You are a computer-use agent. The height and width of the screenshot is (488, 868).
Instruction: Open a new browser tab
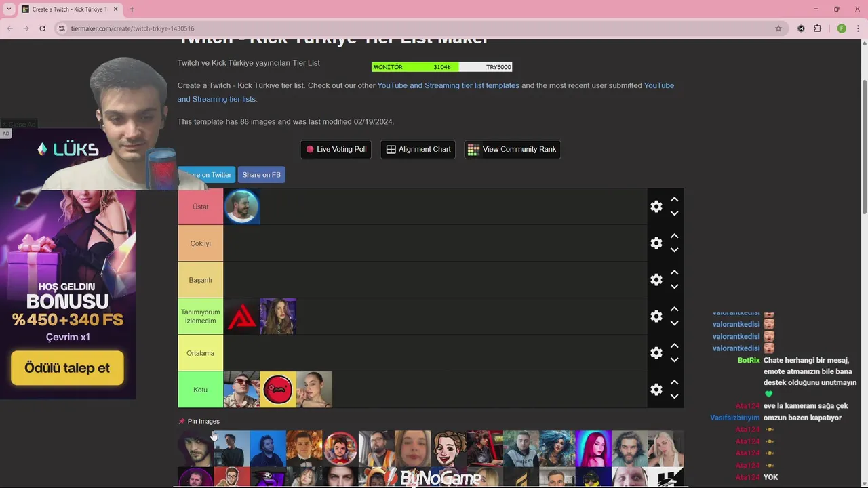pos(132,9)
